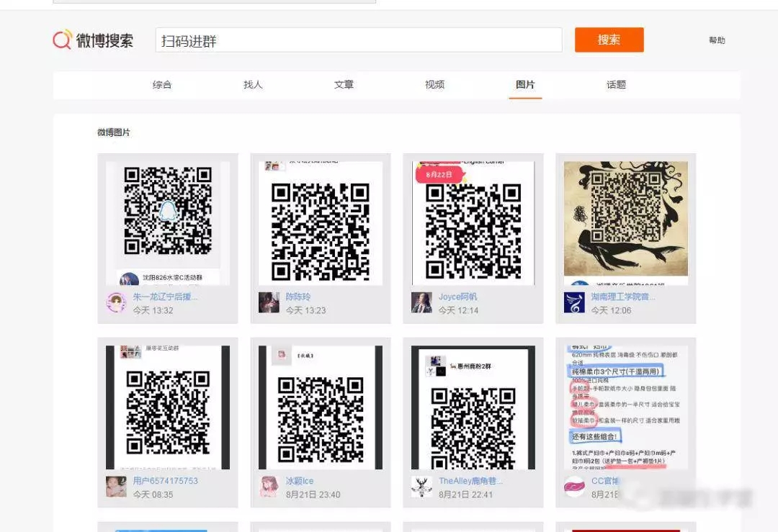
Task: Click timestamp 今天 13:23
Action: tap(305, 310)
